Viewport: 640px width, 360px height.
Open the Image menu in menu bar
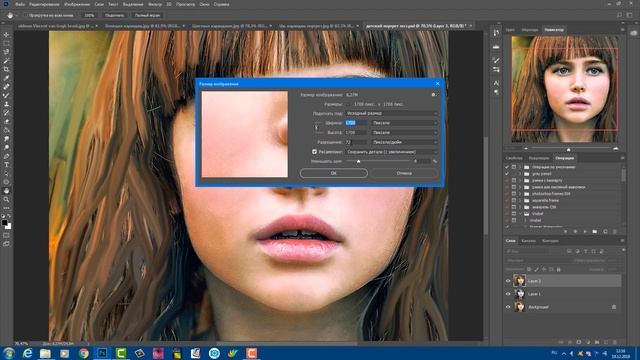[x=77, y=4]
